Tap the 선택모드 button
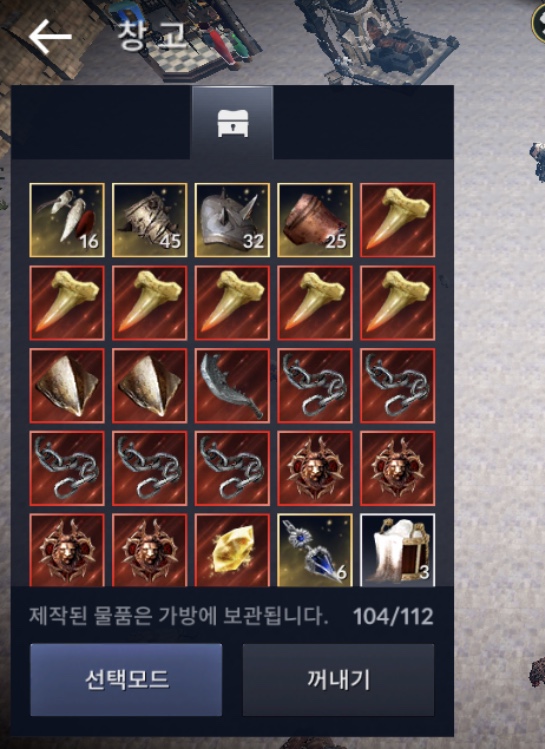The image size is (545, 749). [126, 679]
